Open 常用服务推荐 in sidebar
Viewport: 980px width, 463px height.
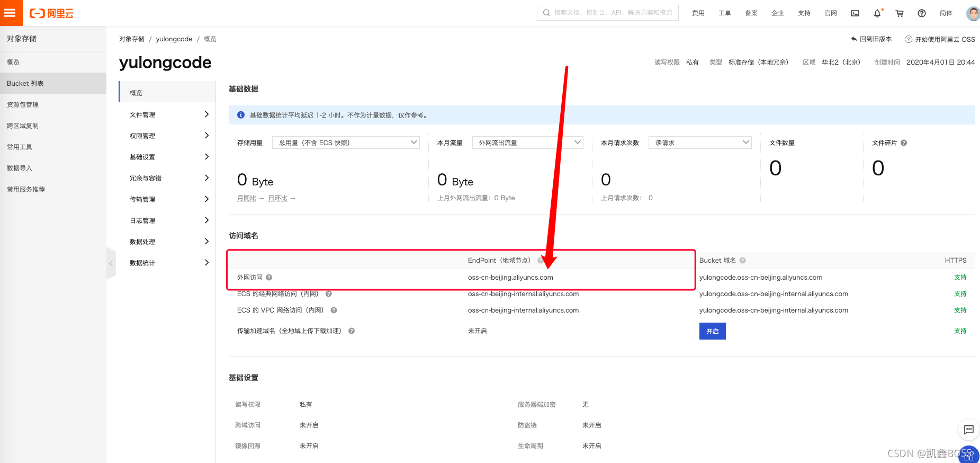(x=53, y=189)
